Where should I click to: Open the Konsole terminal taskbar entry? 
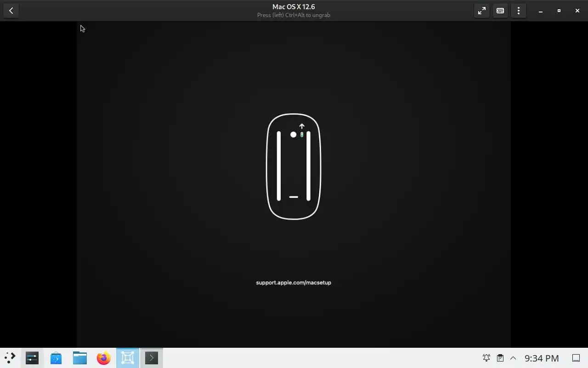[x=152, y=358]
